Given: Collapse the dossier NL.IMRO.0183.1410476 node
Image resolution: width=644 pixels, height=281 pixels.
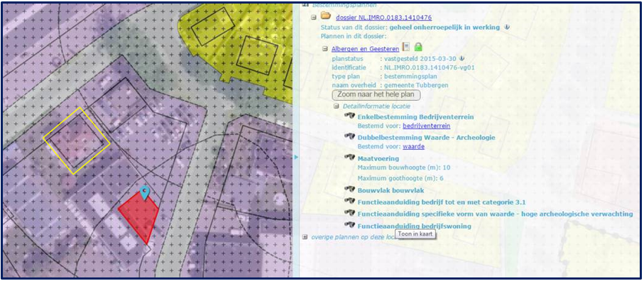Looking at the screenshot, I should [313, 18].
